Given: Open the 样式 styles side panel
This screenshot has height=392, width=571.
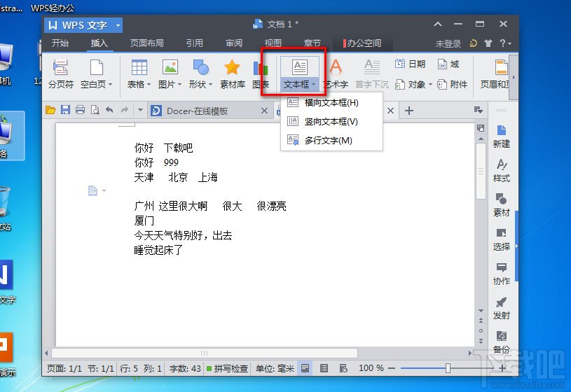Looking at the screenshot, I should [x=502, y=171].
